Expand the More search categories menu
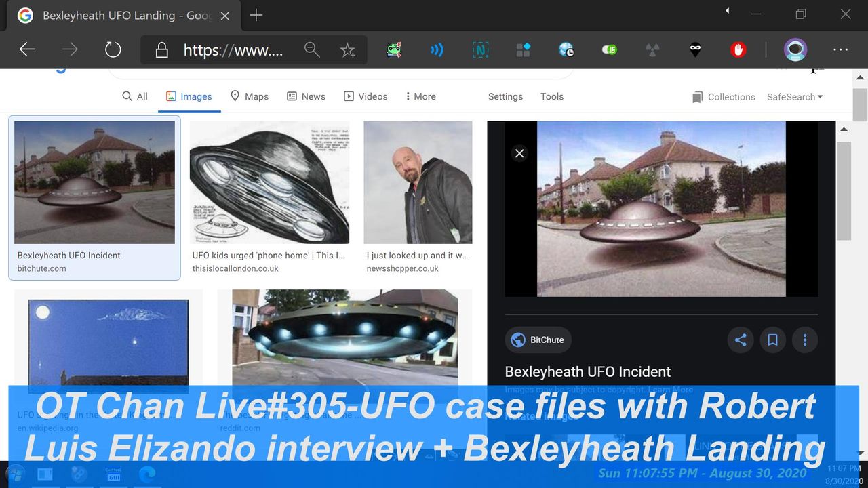Screen dimensions: 868x488 tap(420, 96)
